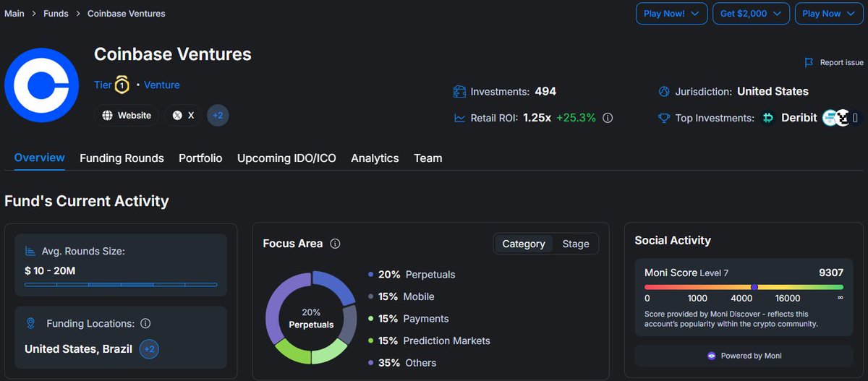Click the Coinbase Ventures logo
The image size is (868, 381).
pyautogui.click(x=41, y=85)
